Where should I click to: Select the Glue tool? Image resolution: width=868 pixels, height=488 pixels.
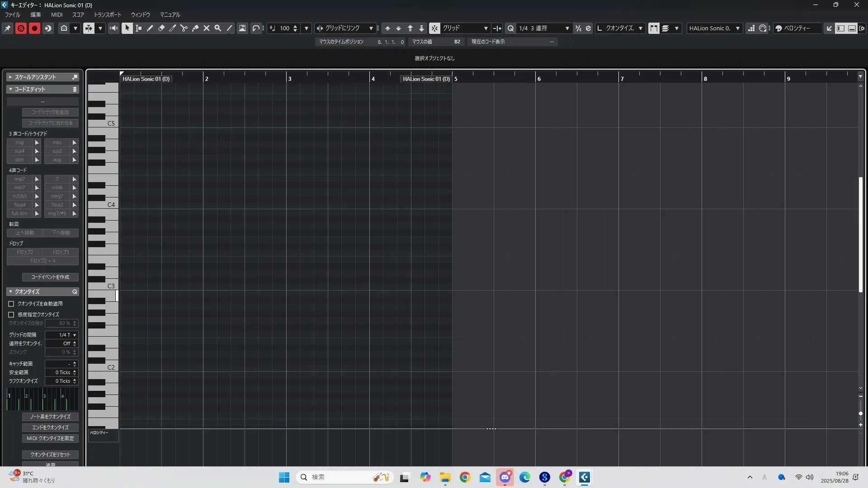coord(195,28)
